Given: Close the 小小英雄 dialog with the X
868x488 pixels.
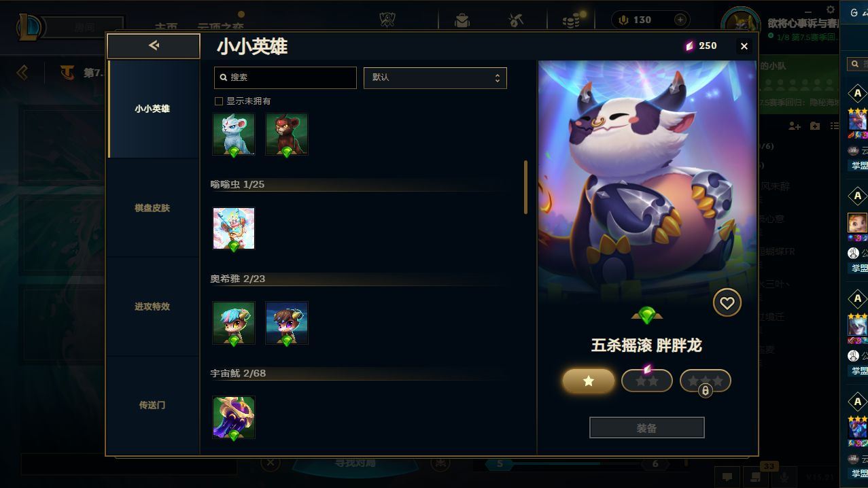Looking at the screenshot, I should pyautogui.click(x=744, y=46).
